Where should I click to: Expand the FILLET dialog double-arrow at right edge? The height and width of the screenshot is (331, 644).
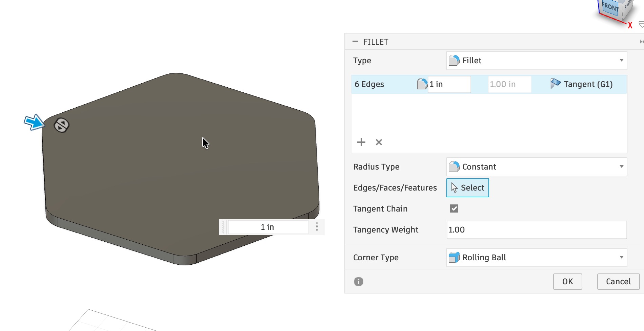(641, 42)
